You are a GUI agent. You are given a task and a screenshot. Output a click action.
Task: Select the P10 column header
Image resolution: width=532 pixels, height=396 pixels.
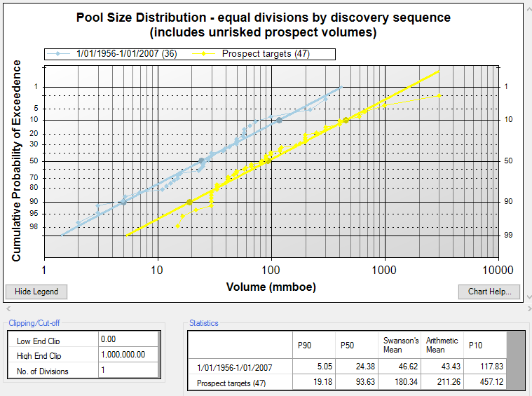(x=485, y=345)
